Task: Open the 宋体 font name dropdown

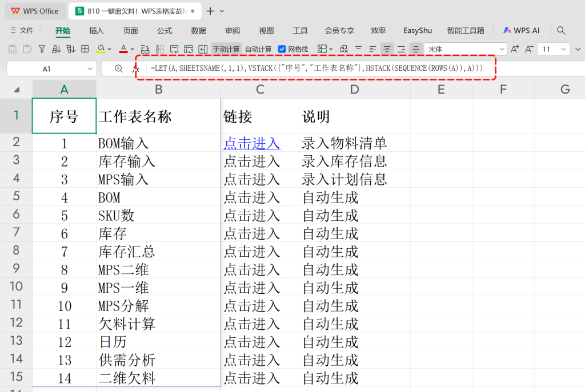Action: click(x=502, y=49)
